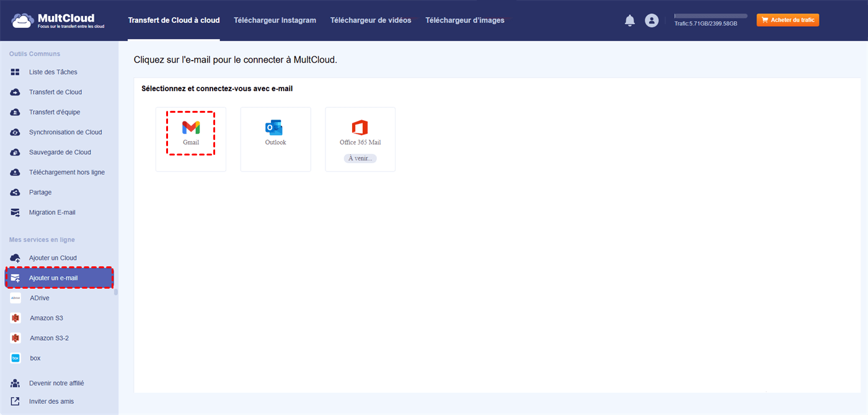The height and width of the screenshot is (415, 868).
Task: Click the Téléchargement hors ligne icon
Action: click(15, 172)
